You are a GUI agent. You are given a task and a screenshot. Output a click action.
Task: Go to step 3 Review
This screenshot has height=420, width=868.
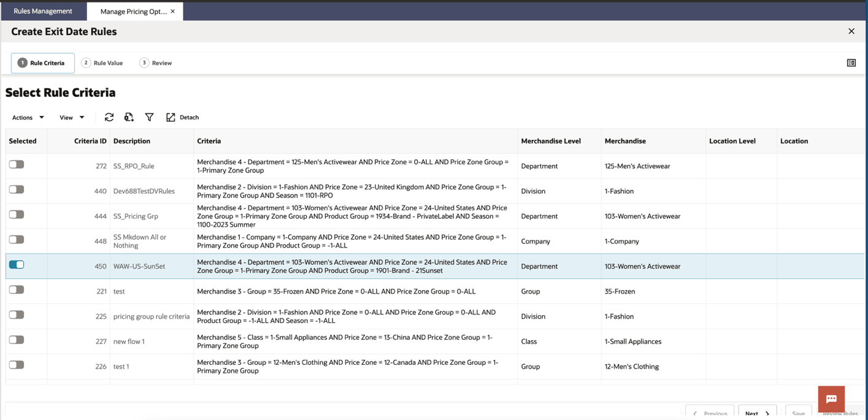click(x=156, y=63)
